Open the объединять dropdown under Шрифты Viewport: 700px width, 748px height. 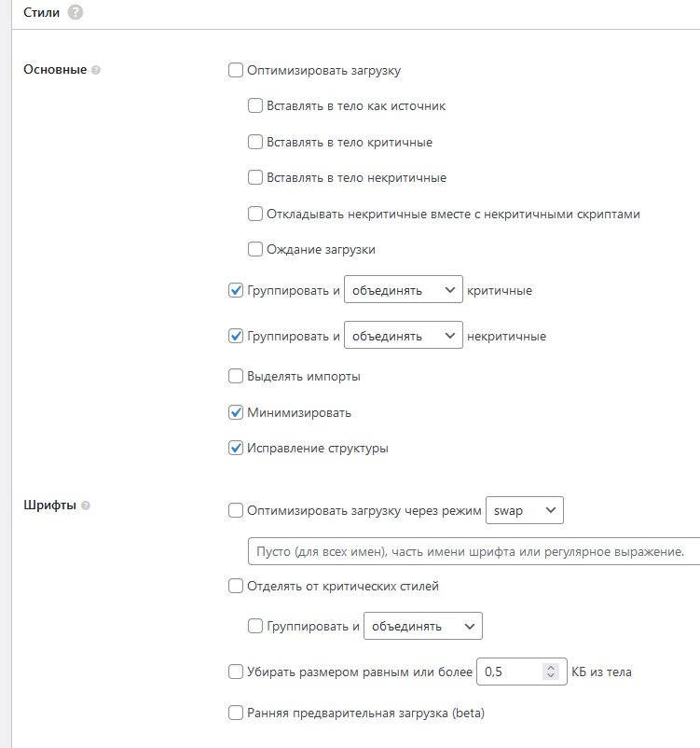point(422,626)
